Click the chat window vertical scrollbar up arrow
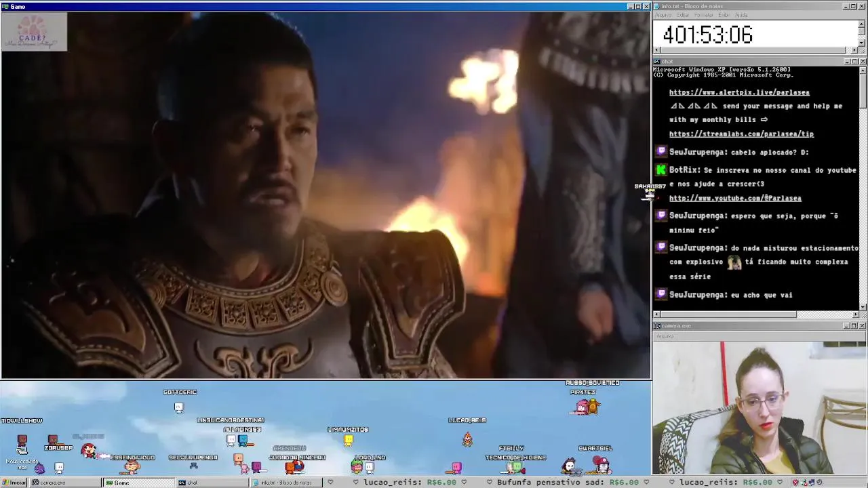Image resolution: width=868 pixels, height=488 pixels. (x=862, y=70)
